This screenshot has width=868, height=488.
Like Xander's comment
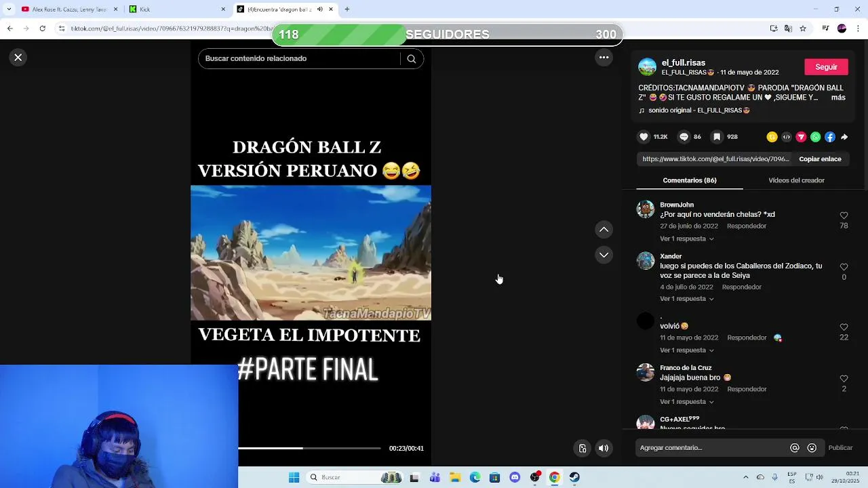[844, 267]
